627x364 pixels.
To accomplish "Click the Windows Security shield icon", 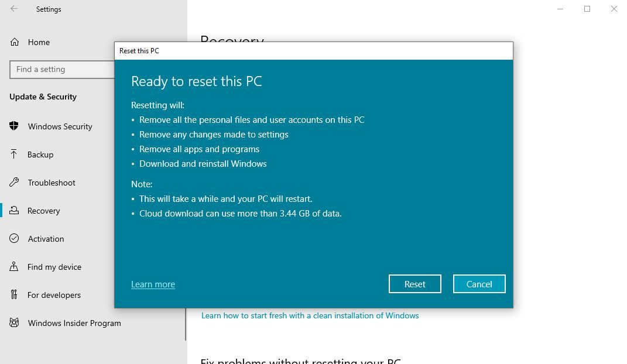I will 14,126.
